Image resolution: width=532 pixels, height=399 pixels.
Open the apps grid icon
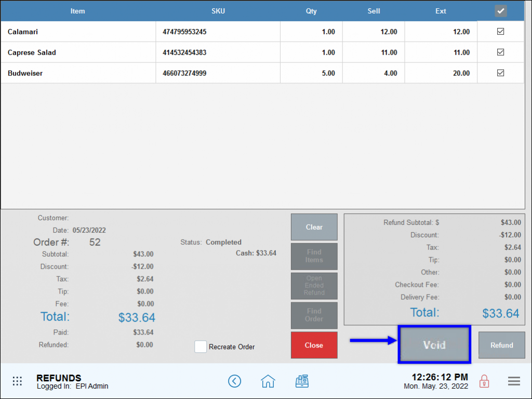click(x=17, y=381)
